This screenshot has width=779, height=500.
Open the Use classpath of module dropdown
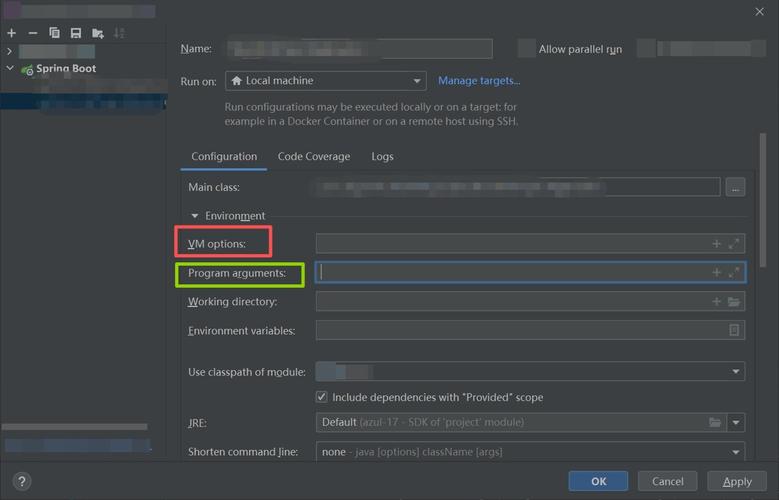[x=736, y=372]
